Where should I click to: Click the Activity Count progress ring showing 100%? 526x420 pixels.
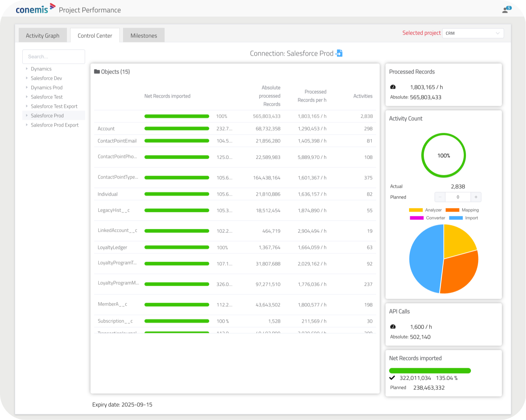[x=444, y=155]
